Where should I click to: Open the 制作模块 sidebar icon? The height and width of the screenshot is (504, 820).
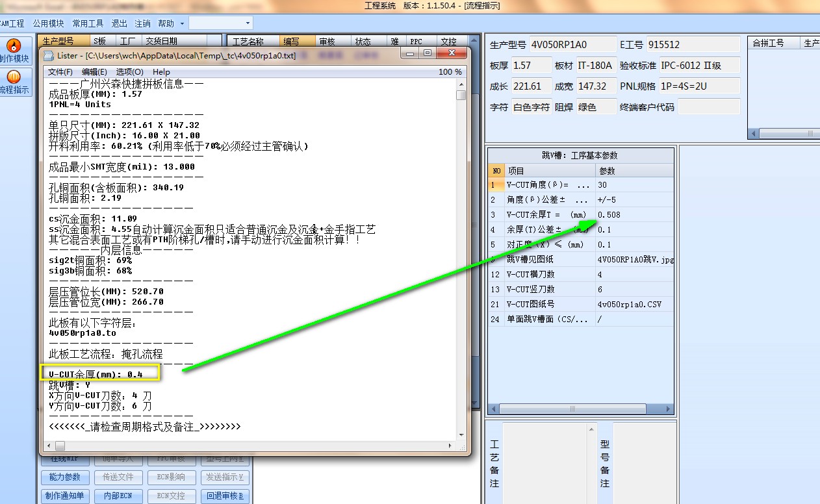(x=14, y=51)
